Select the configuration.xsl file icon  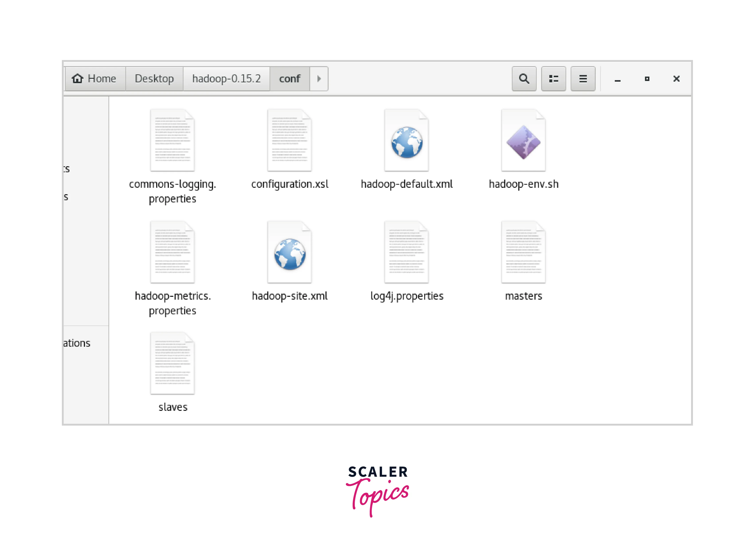coord(289,141)
